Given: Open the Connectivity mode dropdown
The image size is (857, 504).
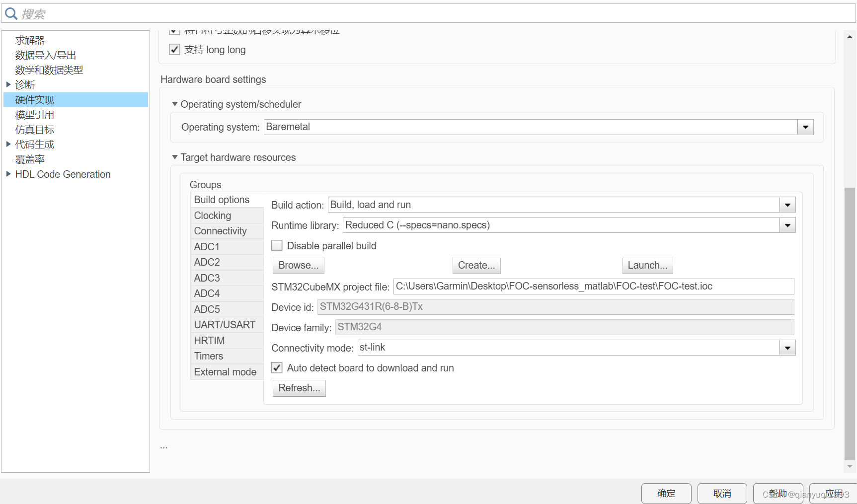Looking at the screenshot, I should (787, 348).
